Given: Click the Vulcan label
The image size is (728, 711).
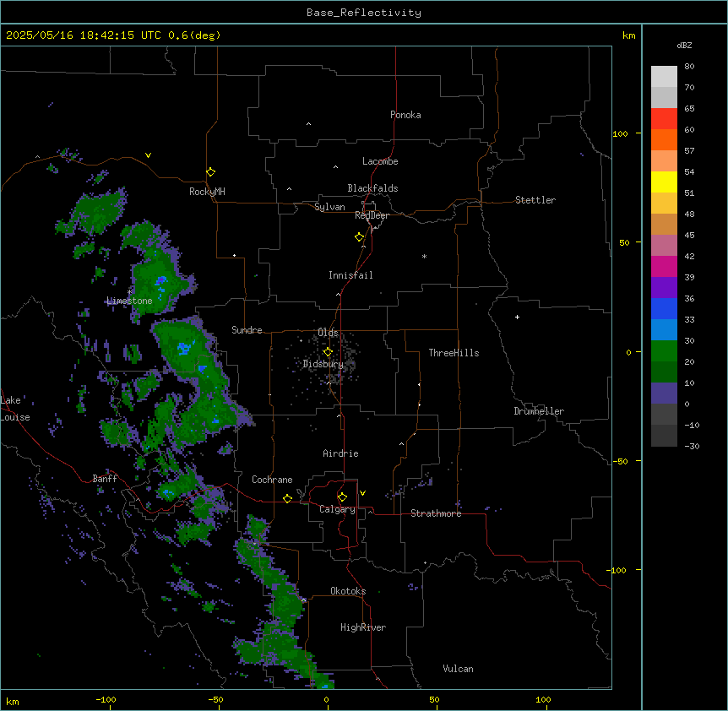Looking at the screenshot, I should tap(458, 669).
